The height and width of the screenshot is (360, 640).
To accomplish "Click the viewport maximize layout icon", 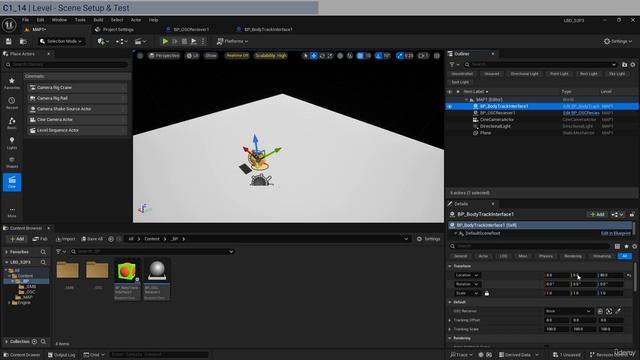I will click(437, 56).
